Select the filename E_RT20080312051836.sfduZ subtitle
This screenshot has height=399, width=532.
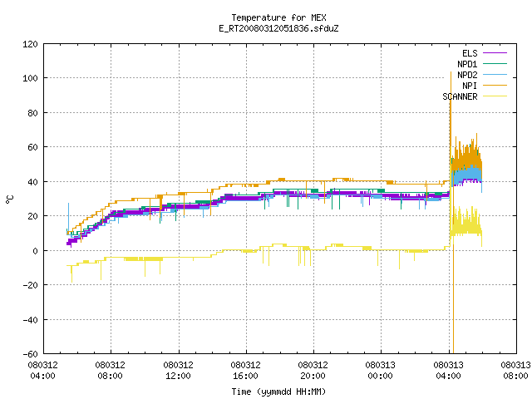click(x=278, y=28)
